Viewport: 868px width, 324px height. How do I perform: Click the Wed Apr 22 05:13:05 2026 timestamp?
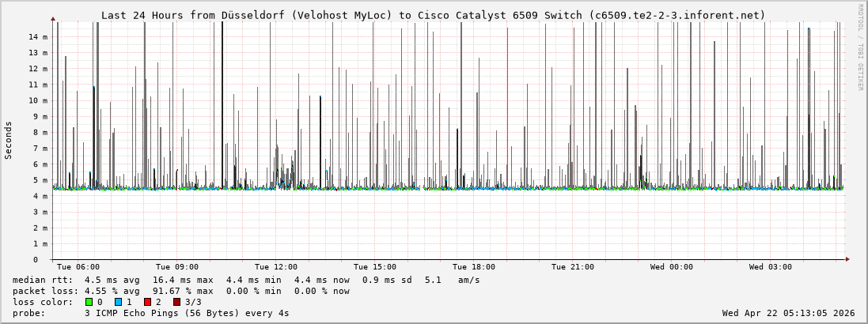click(x=788, y=313)
